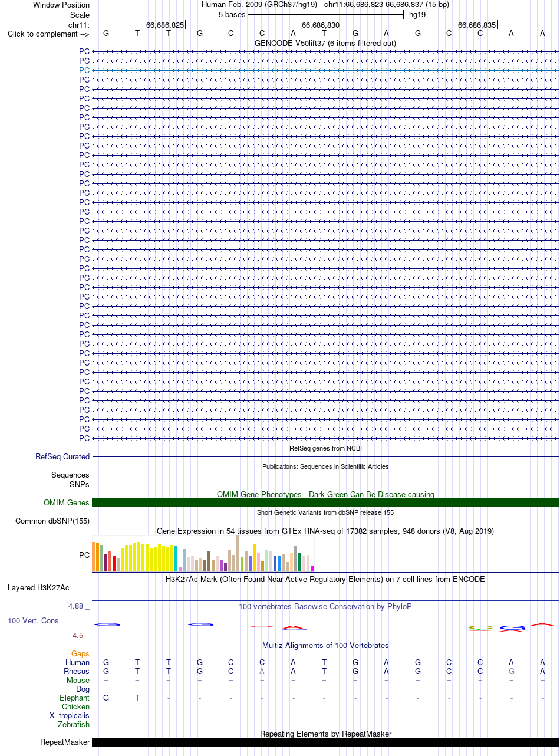Image resolution: width=560 pixels, height=756 pixels.
Task: Click the tallest tan bar in GTEx chart
Action: pos(238,553)
